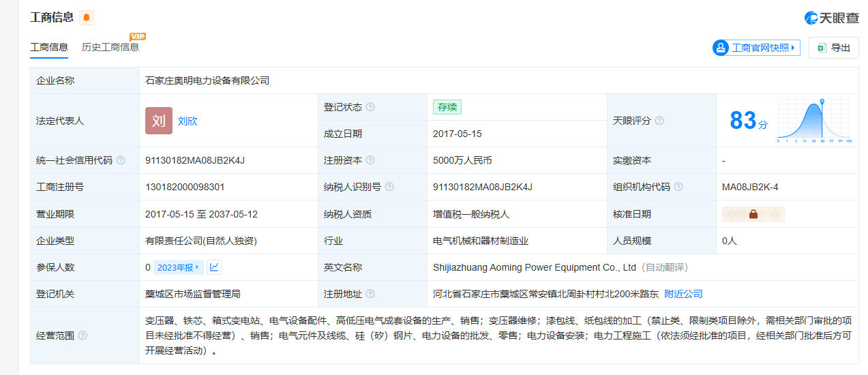Click the industry value 电气机械和器材制造业

(x=481, y=241)
